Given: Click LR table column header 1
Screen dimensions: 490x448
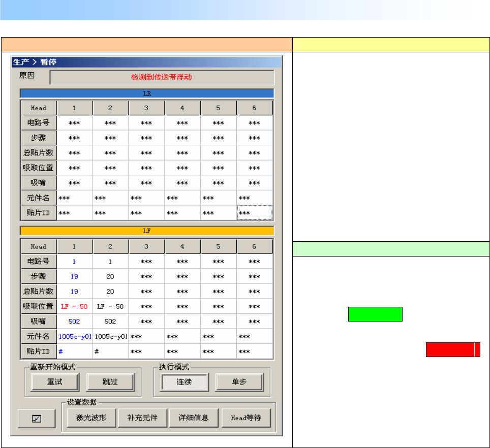Looking at the screenshot, I should [x=74, y=108].
